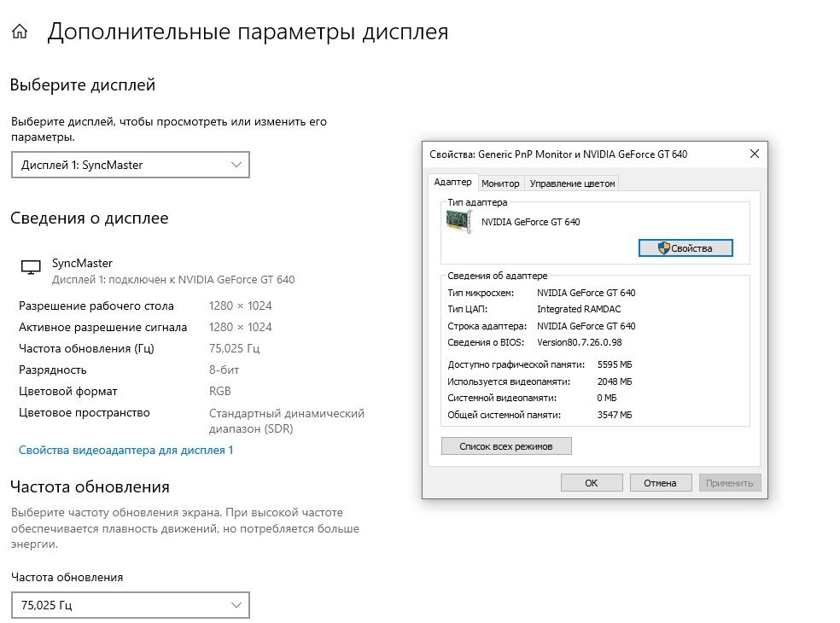Screen dimensions: 840x623
Task: Click the RGB color format value
Action: click(x=219, y=392)
